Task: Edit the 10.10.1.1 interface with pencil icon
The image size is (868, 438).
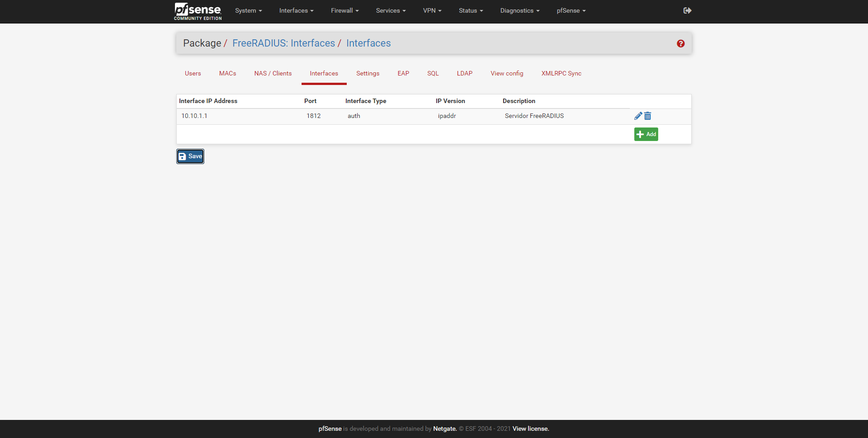Action: [638, 116]
